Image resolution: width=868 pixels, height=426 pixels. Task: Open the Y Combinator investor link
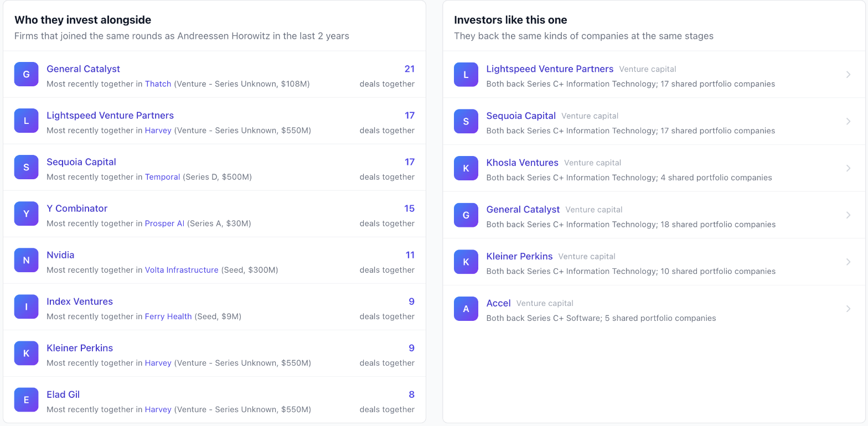[x=77, y=208]
